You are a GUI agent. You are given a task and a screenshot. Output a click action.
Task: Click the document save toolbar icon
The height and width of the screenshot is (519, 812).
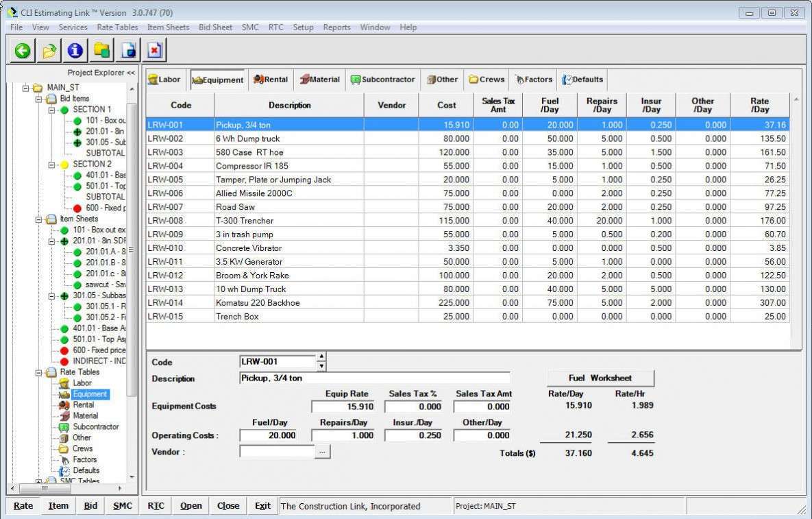[128, 50]
